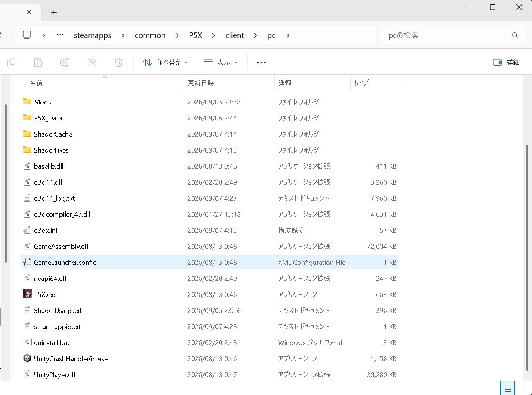Click the search magnifier icon
The height and width of the screenshot is (395, 532).
[515, 35]
